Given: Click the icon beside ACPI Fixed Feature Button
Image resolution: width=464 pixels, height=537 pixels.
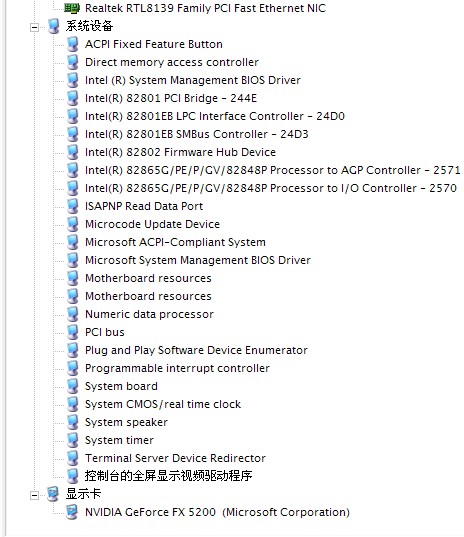Looking at the screenshot, I should [x=72, y=44].
